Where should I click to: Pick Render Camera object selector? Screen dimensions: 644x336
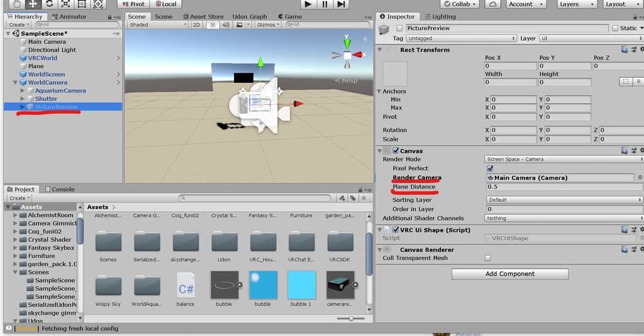(x=640, y=178)
